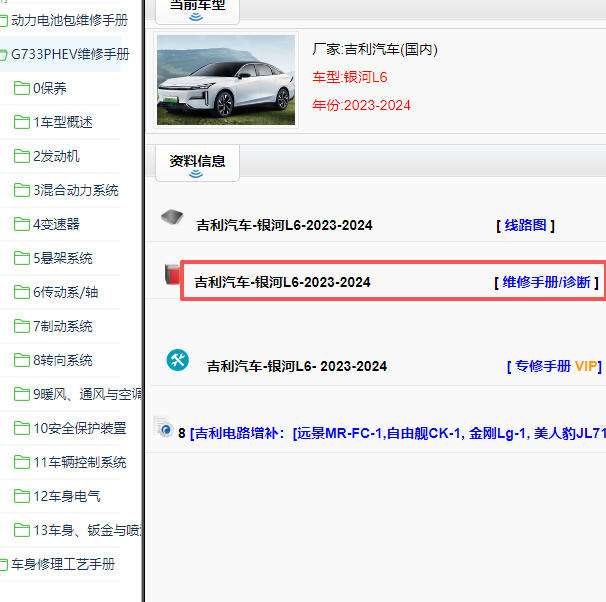Click the folder icon beside 3混合动力系统

click(22, 190)
